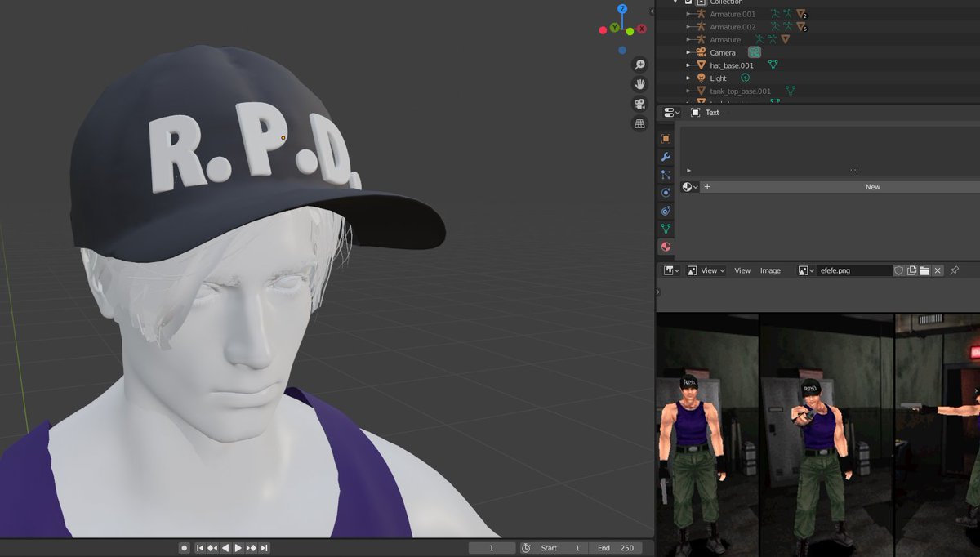The width and height of the screenshot is (980, 557).
Task: Click the Start frame field
Action: pyautogui.click(x=561, y=548)
